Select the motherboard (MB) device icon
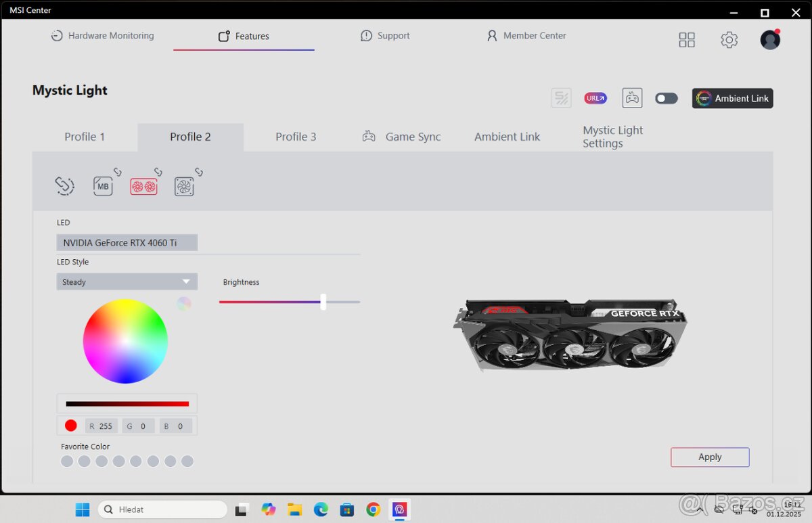The height and width of the screenshot is (523, 812). click(x=103, y=186)
